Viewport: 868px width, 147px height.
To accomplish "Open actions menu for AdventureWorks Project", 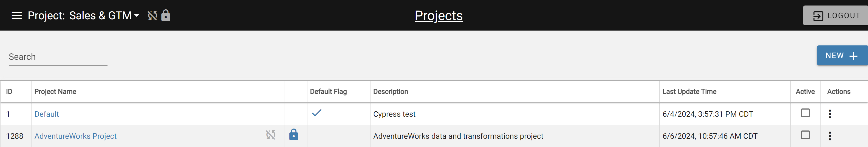I will [x=830, y=136].
